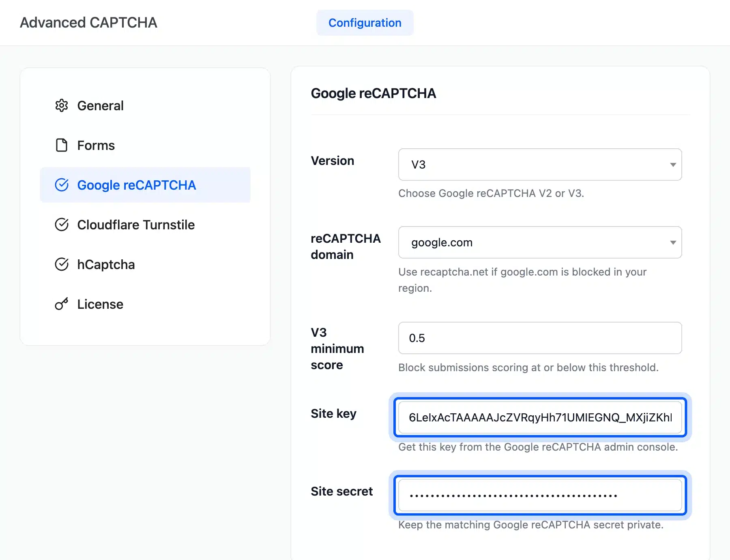Image resolution: width=730 pixels, height=560 pixels.
Task: Click the Site secret label
Action: tap(342, 491)
